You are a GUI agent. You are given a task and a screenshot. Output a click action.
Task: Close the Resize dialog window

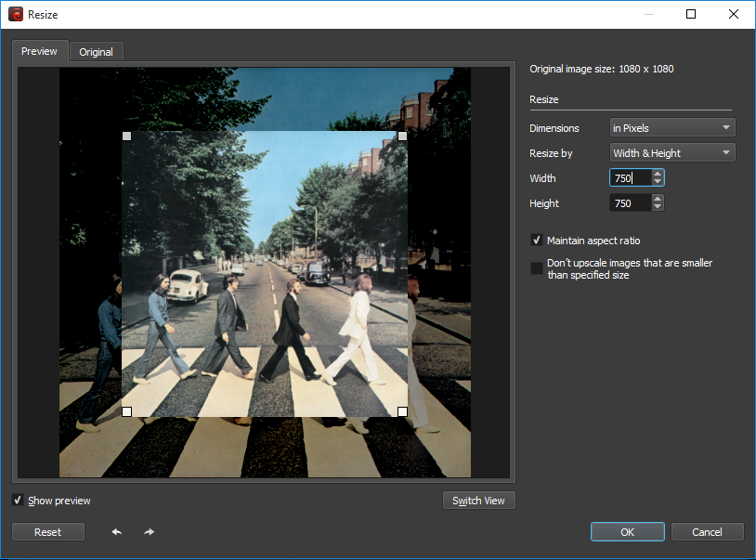pos(734,14)
